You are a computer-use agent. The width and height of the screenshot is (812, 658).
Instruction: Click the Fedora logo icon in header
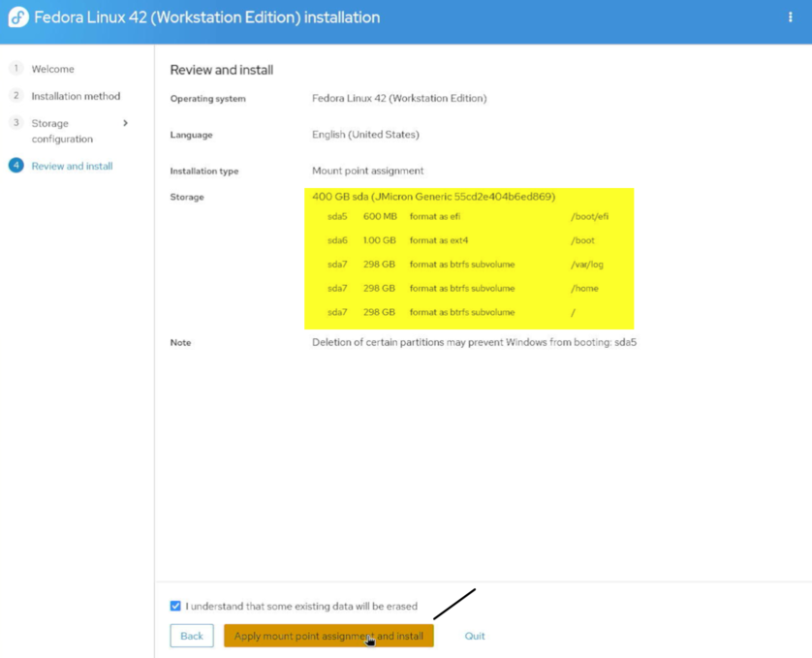coord(18,17)
